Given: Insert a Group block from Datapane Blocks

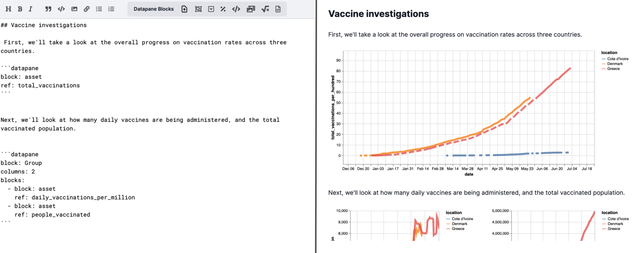Looking at the screenshot, I should 198,9.
